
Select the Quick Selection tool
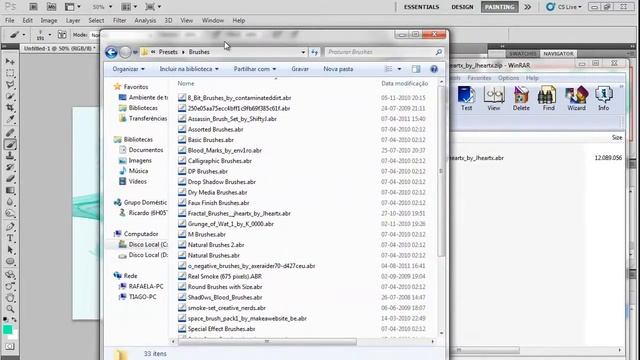coord(10,96)
